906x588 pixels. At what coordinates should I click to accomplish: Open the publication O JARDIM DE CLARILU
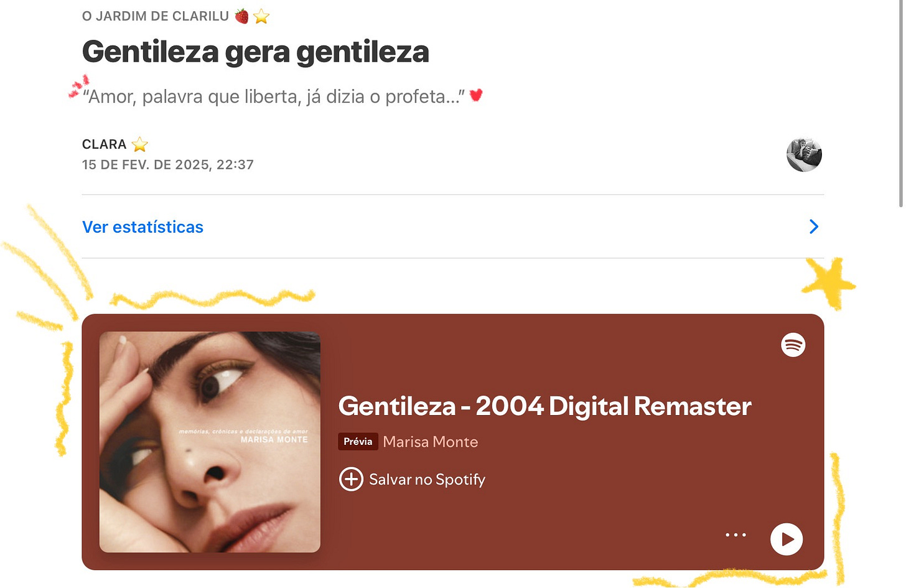(155, 16)
